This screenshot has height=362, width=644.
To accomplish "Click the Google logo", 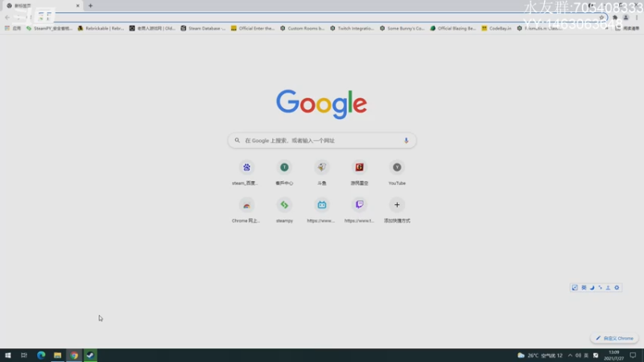I will [321, 105].
